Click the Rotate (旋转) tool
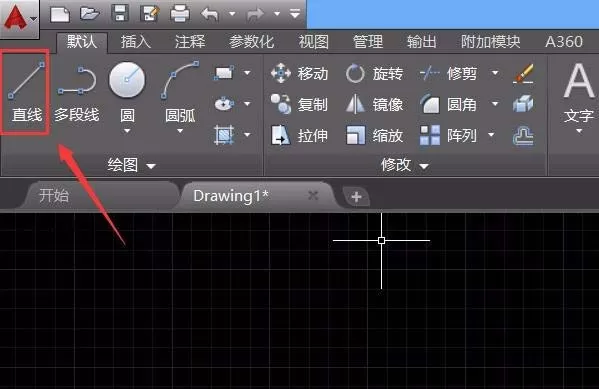The width and height of the screenshot is (599, 389). point(374,73)
